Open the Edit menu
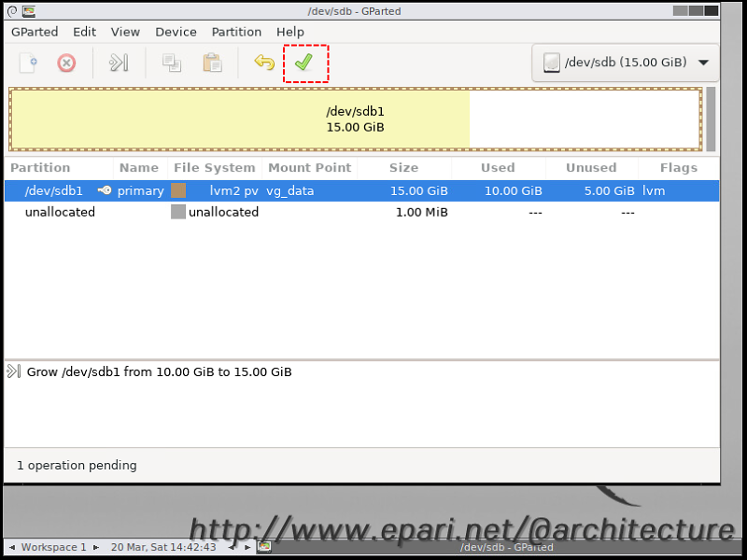Viewport: 747px width, 560px height. (84, 32)
